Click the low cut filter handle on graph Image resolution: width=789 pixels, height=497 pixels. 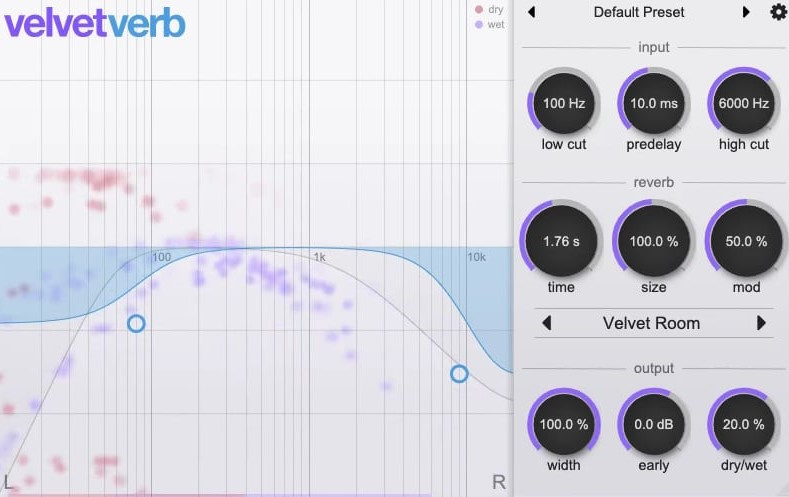tap(136, 323)
